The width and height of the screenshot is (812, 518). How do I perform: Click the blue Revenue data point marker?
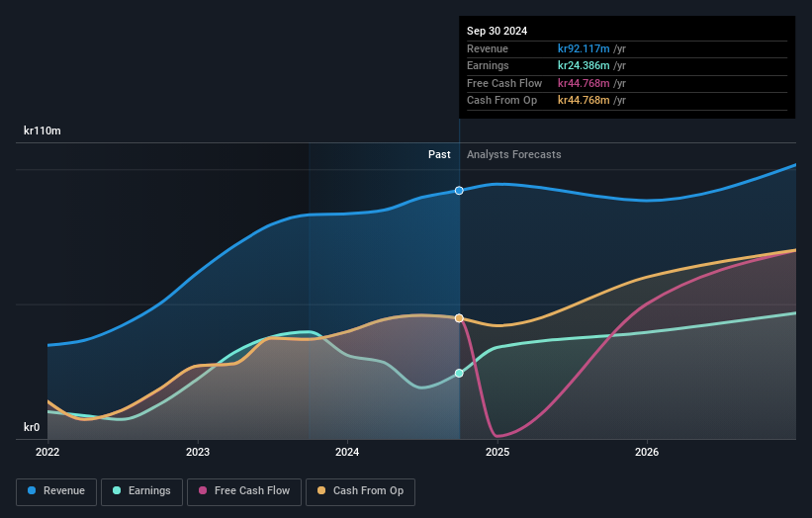click(x=459, y=191)
